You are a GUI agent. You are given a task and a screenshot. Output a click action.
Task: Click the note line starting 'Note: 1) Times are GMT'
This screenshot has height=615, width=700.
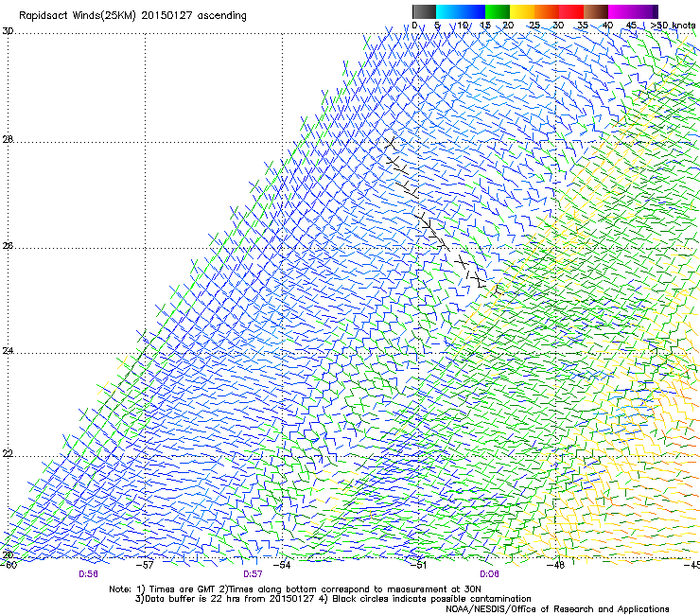click(295, 589)
